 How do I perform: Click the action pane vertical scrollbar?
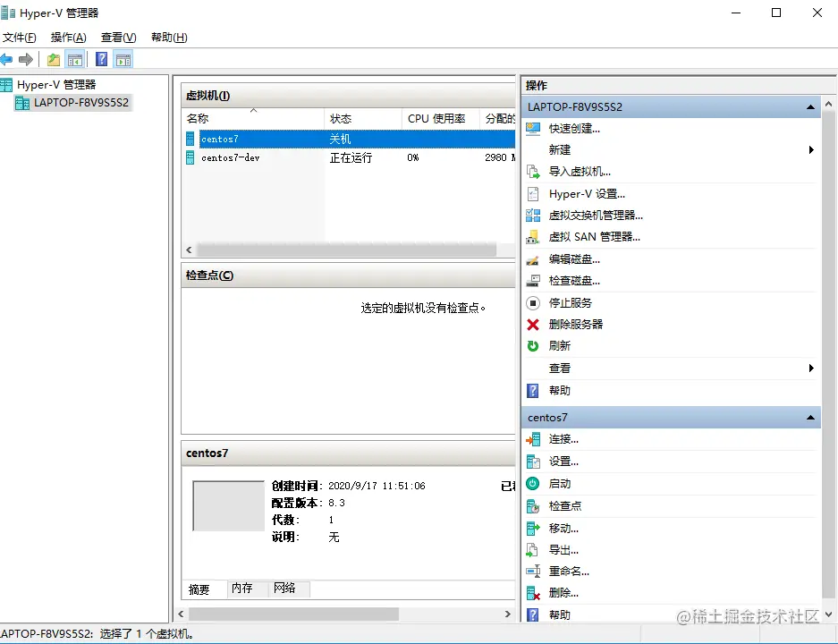[x=830, y=268]
